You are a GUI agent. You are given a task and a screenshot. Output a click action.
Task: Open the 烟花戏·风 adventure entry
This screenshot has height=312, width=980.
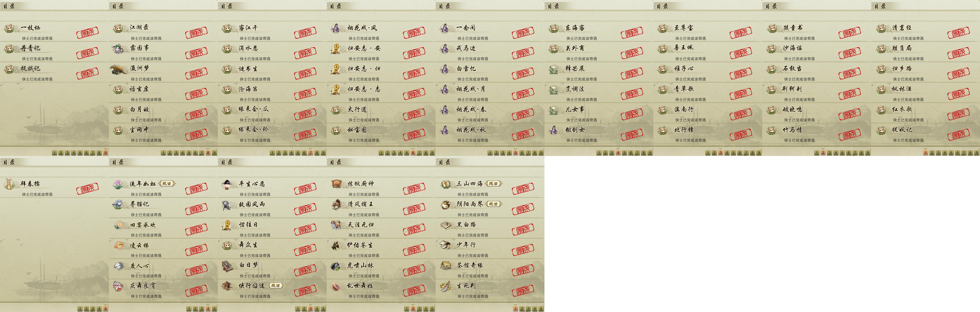pos(381,32)
